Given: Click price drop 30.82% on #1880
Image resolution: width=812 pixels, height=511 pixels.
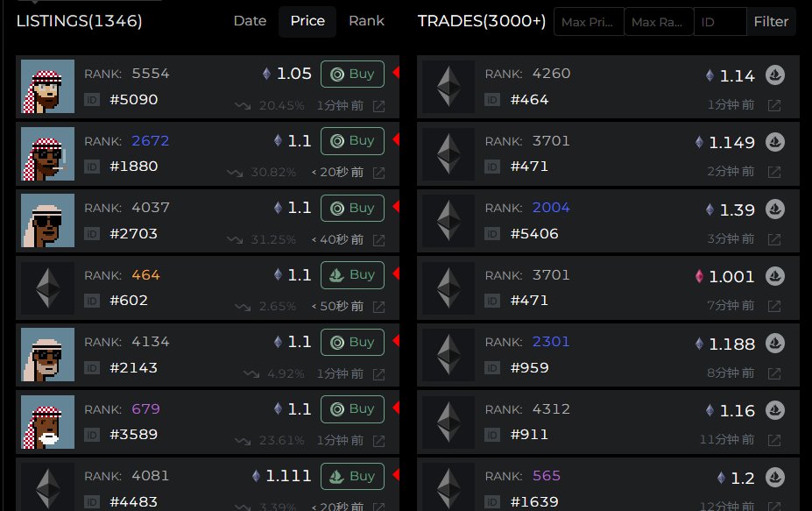Looking at the screenshot, I should coord(273,173).
